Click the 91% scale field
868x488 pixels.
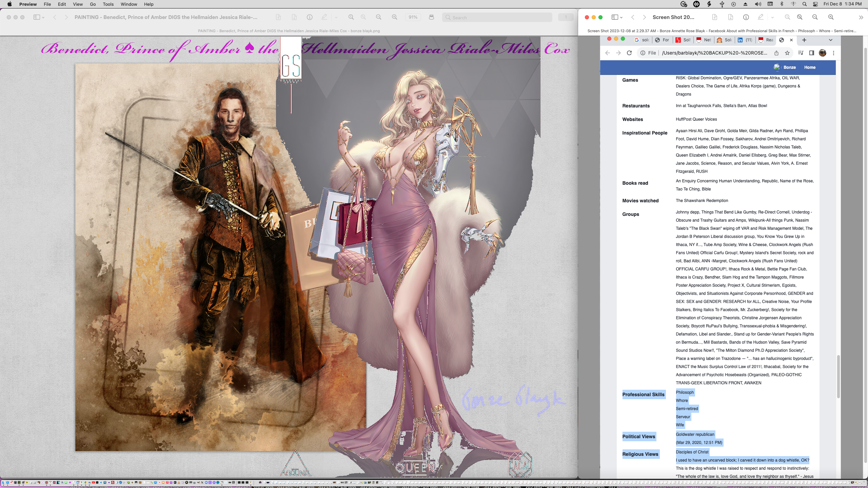point(413,17)
